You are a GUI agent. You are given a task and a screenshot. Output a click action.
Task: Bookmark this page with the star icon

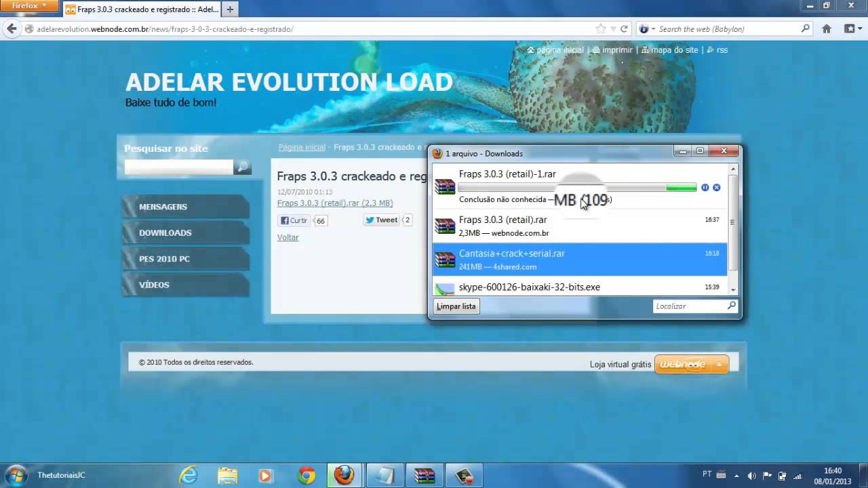[x=600, y=29]
